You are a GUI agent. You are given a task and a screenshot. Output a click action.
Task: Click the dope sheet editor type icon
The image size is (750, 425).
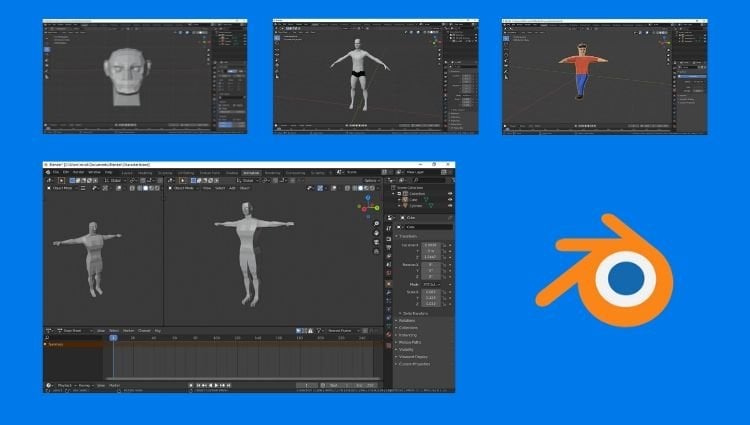(50, 331)
